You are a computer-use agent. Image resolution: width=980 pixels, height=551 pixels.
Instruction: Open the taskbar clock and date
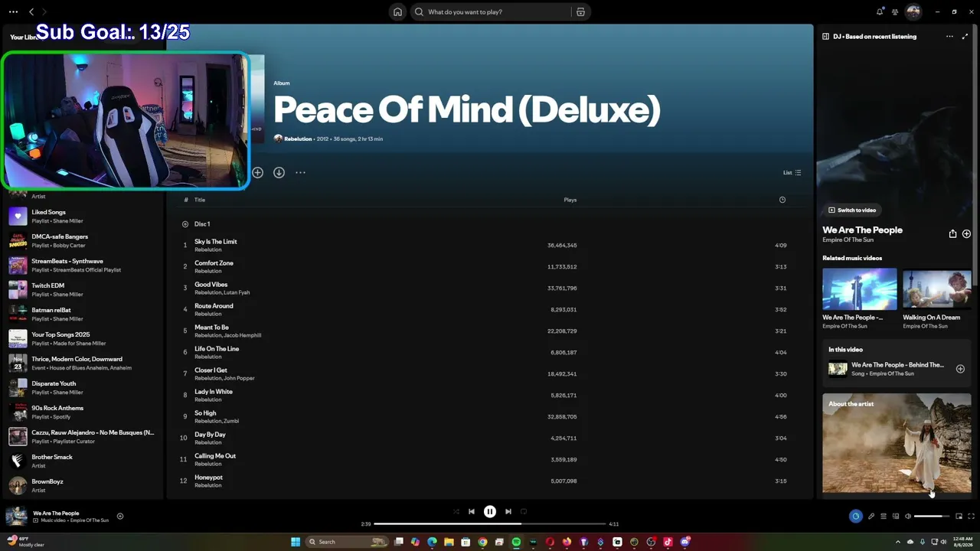point(963,542)
